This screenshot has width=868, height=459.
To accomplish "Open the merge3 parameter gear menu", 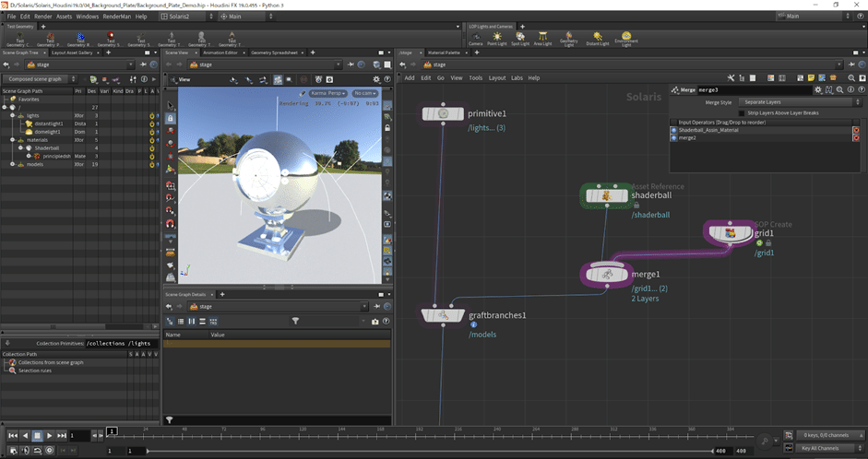I will (x=817, y=89).
